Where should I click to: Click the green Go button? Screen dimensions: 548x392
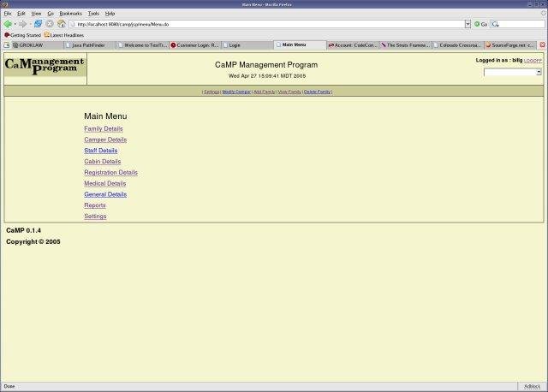pyautogui.click(x=480, y=24)
